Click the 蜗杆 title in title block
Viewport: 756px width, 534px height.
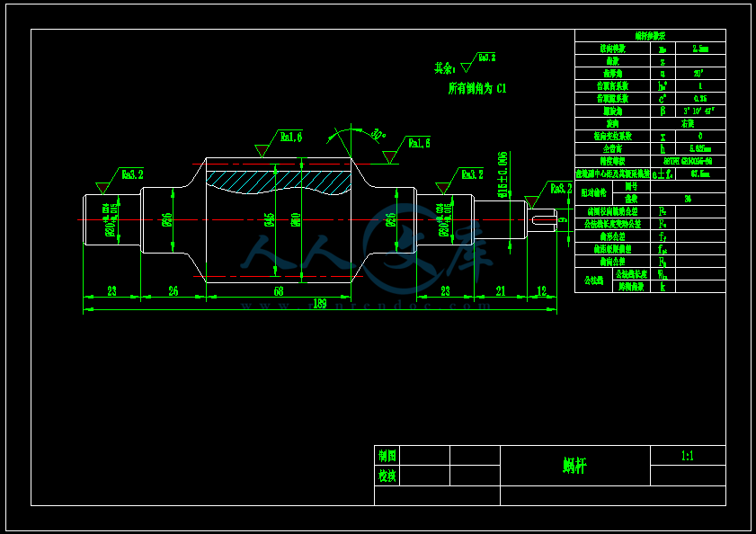pyautogui.click(x=574, y=466)
